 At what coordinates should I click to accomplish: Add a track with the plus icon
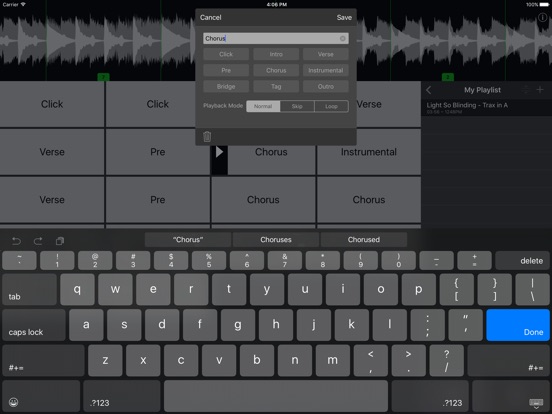click(x=540, y=90)
